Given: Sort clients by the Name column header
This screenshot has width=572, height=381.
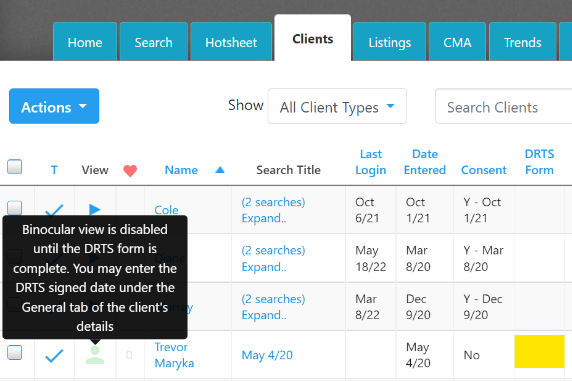Looking at the screenshot, I should pyautogui.click(x=181, y=170).
